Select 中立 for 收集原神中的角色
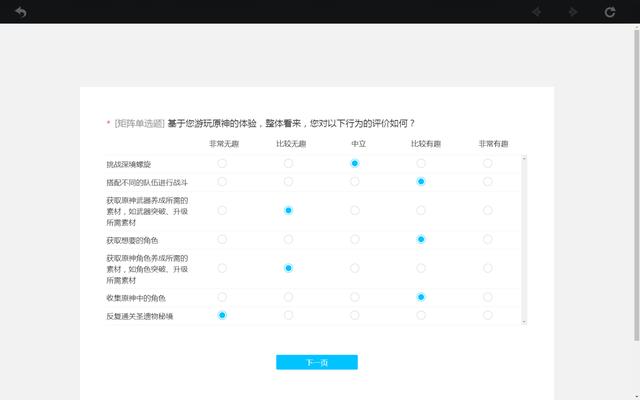 pyautogui.click(x=355, y=297)
